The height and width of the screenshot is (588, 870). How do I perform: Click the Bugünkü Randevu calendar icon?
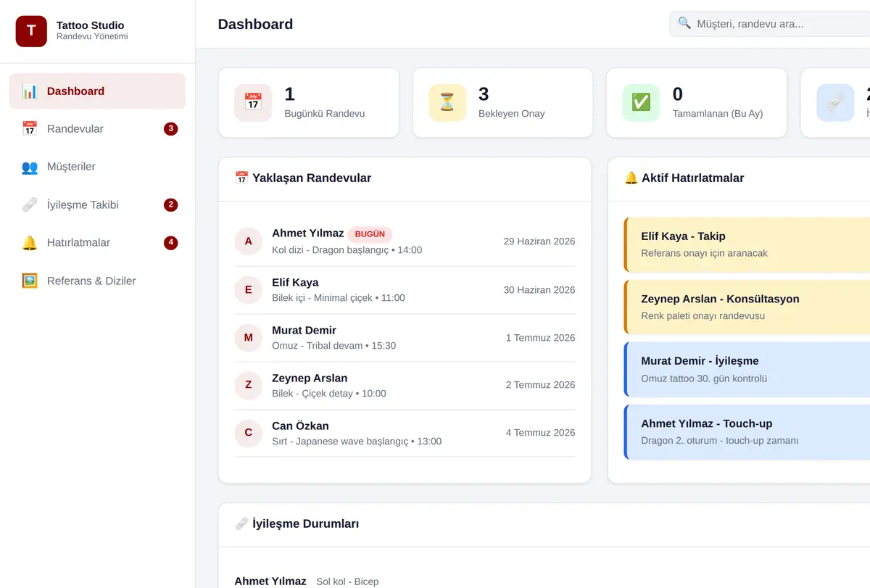pos(253,102)
